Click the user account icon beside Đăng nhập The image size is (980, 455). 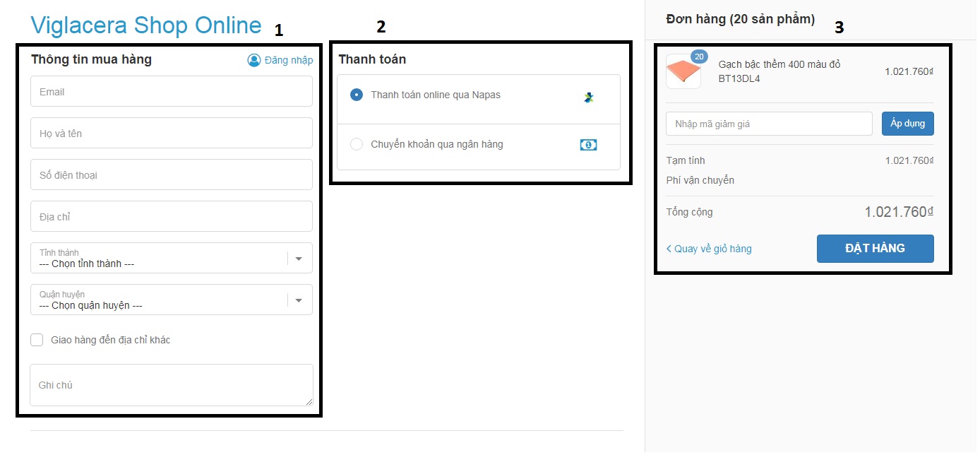click(x=254, y=60)
